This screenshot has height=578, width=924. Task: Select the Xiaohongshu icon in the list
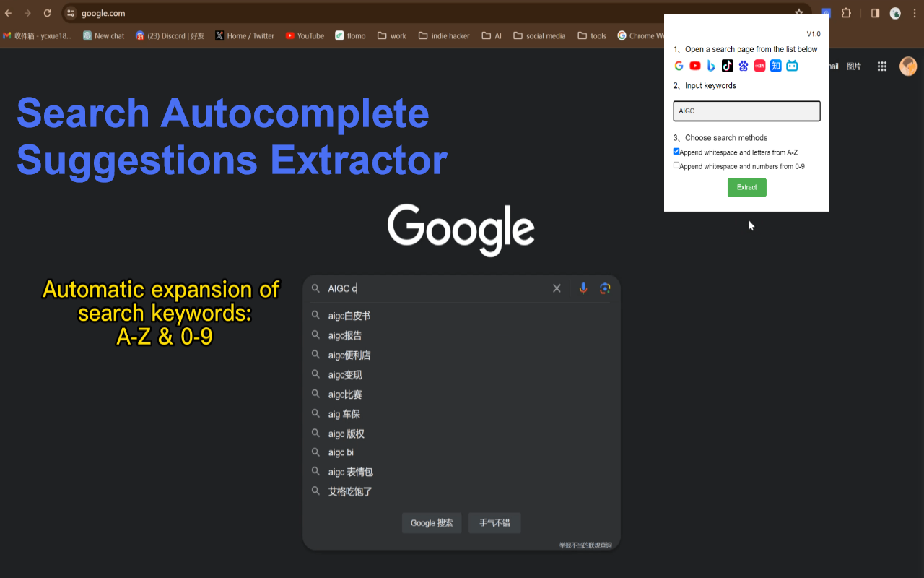point(759,66)
